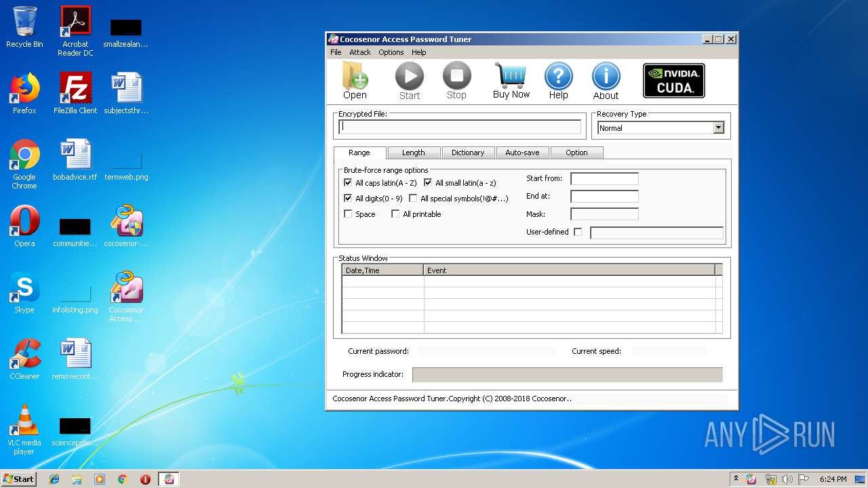868x488 pixels.
Task: Select the cocosenor installer desktop icon
Action: point(126,226)
